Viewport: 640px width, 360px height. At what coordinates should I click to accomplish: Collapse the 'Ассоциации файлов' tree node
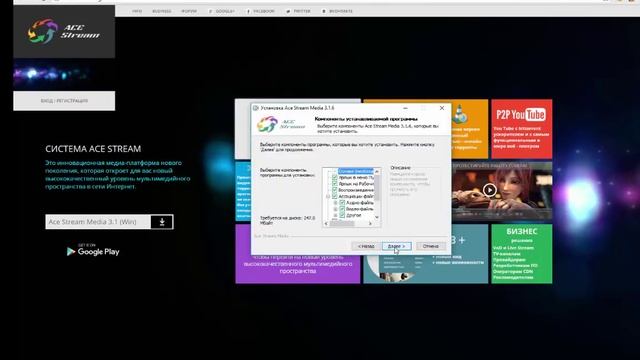(x=328, y=196)
